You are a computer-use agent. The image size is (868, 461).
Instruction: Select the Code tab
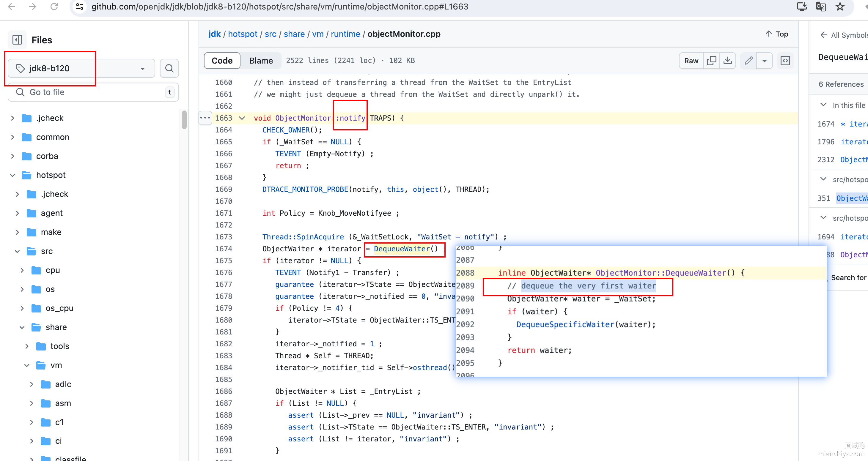pyautogui.click(x=222, y=61)
